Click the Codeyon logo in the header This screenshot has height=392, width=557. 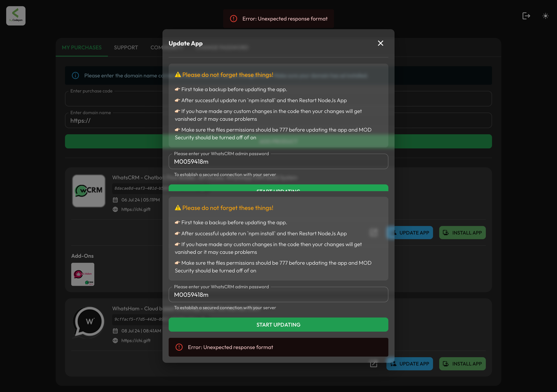pos(16,16)
